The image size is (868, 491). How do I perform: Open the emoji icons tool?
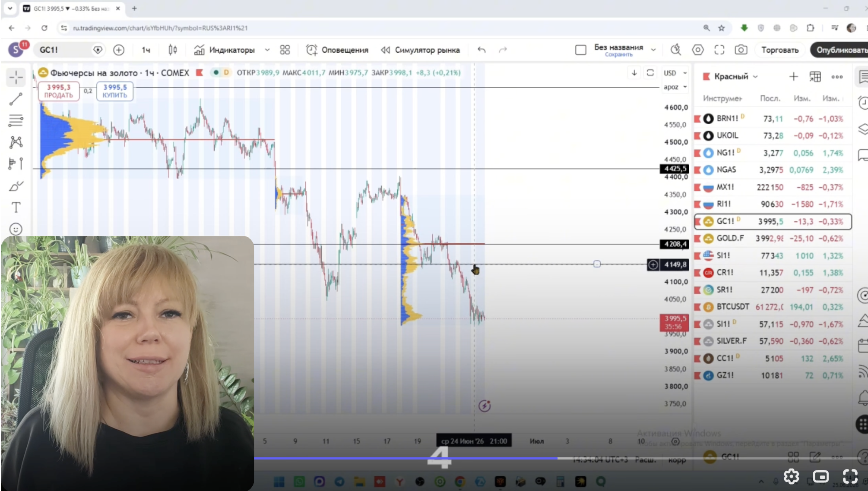tap(16, 229)
